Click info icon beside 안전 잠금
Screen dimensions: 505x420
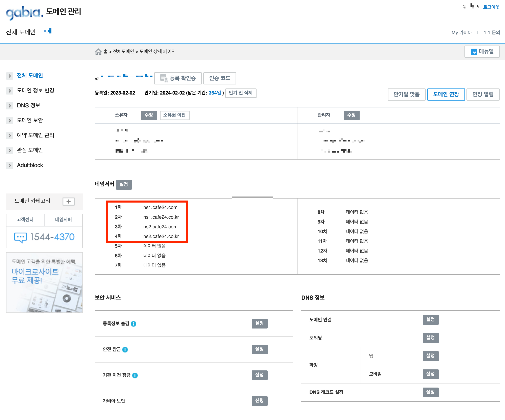click(125, 350)
